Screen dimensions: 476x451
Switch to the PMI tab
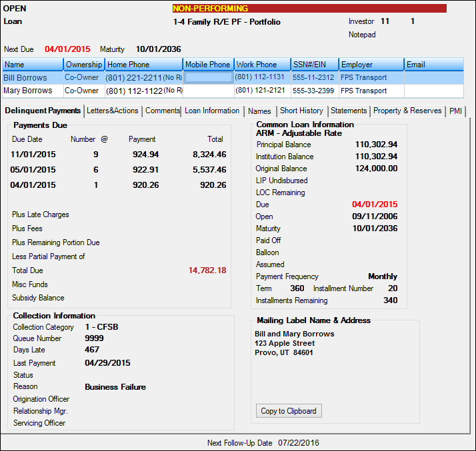point(455,111)
